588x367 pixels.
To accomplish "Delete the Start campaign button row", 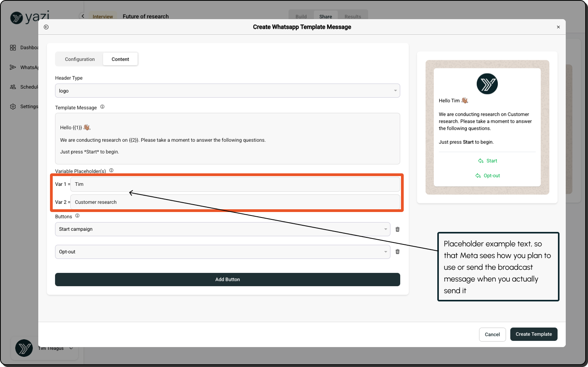I will [397, 229].
